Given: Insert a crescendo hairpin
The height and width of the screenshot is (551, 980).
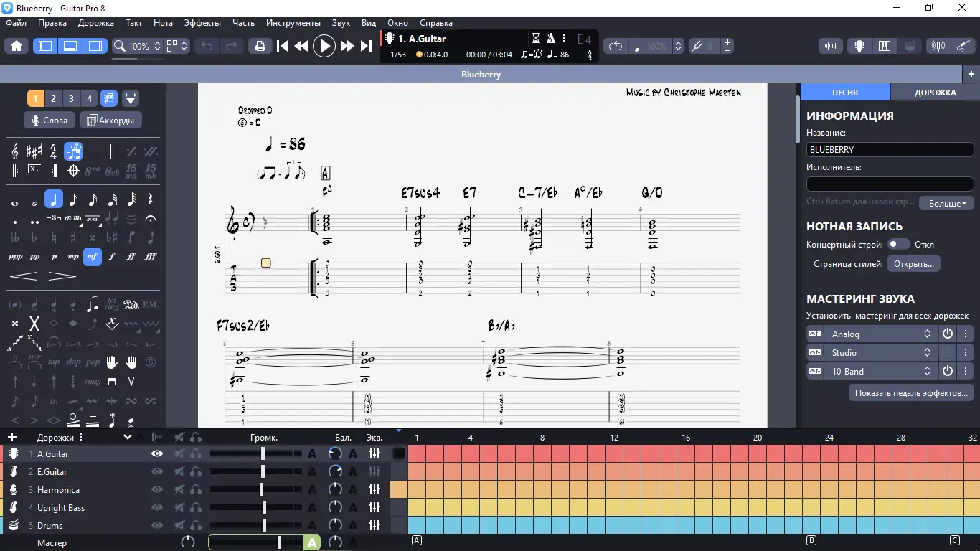Looking at the screenshot, I should click(x=24, y=276).
